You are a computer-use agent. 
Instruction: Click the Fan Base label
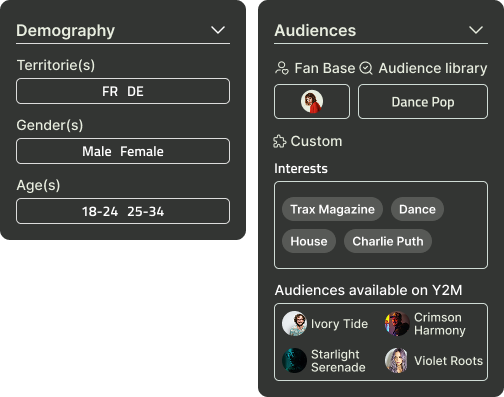point(325,68)
